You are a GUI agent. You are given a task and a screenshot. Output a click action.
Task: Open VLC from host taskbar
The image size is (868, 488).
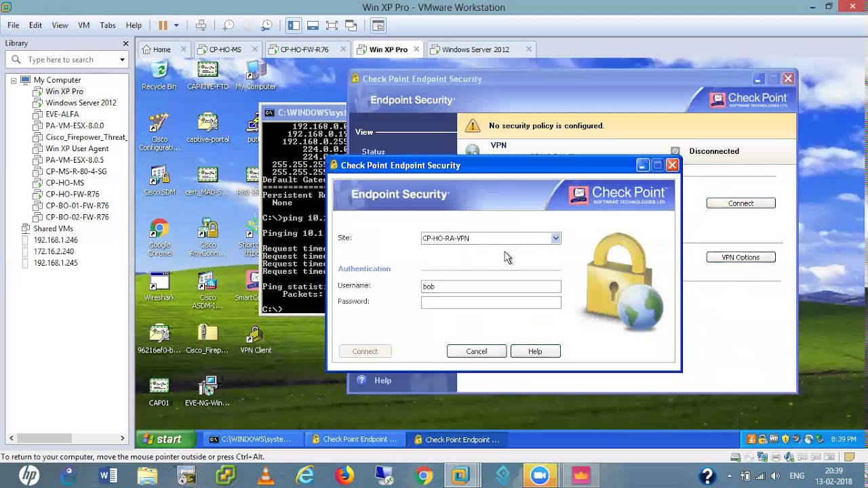coord(266,475)
